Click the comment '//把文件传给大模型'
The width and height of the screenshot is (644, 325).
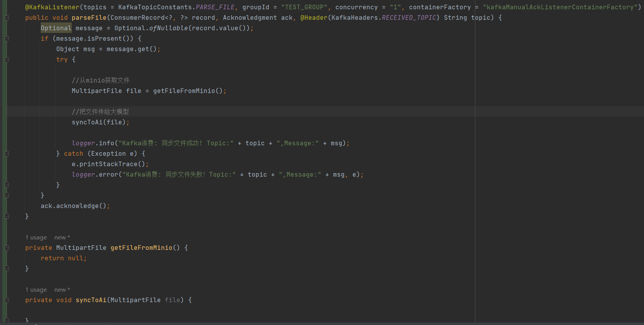click(x=100, y=112)
